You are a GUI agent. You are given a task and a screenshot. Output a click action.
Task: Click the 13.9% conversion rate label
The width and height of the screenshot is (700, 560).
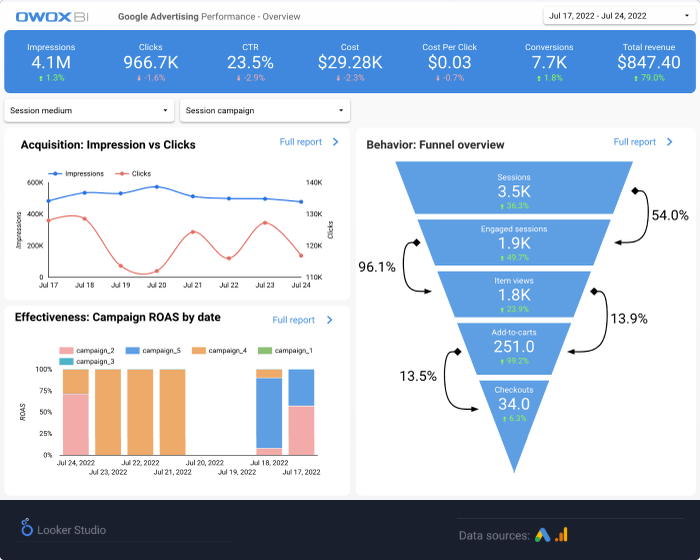tap(629, 319)
